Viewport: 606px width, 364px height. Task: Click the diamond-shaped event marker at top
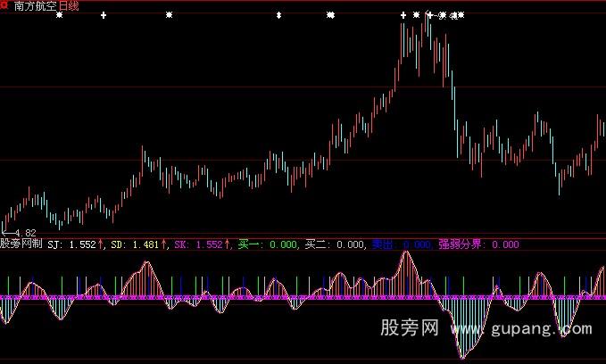pyautogui.click(x=279, y=15)
